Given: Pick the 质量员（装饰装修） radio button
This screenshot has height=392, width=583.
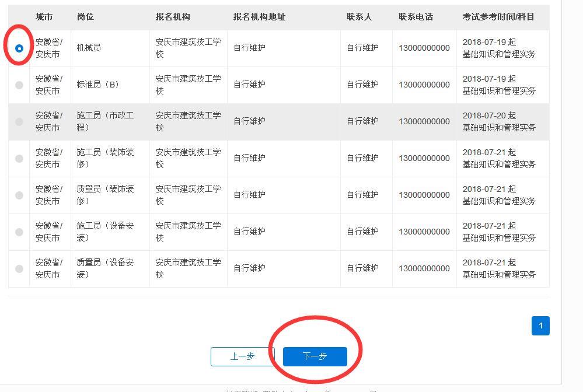Looking at the screenshot, I should click(19, 195).
